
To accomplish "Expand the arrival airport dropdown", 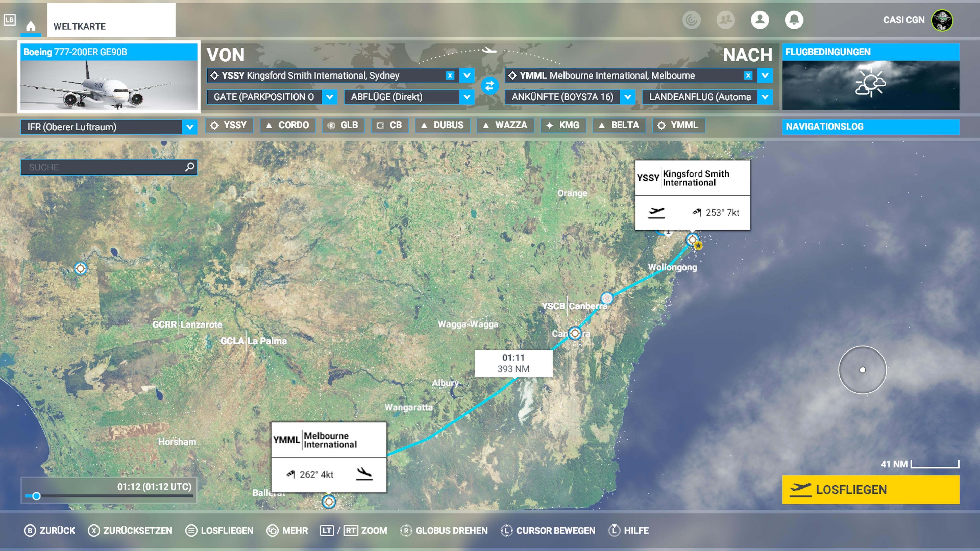I will (765, 75).
